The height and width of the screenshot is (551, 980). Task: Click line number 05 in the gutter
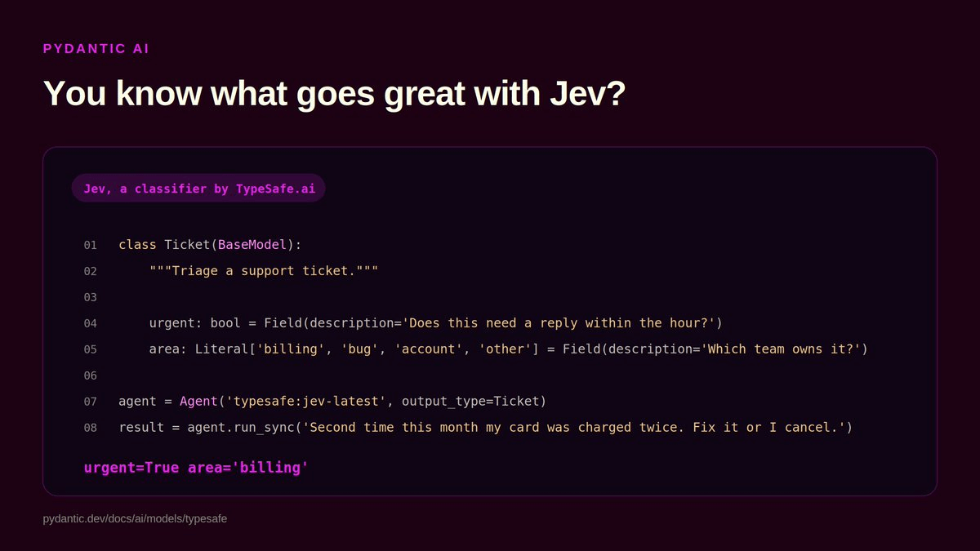pyautogui.click(x=90, y=349)
